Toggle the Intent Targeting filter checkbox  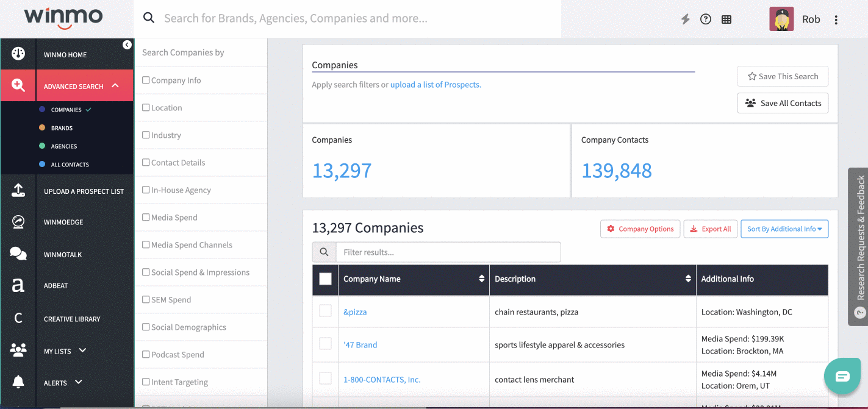coord(146,382)
